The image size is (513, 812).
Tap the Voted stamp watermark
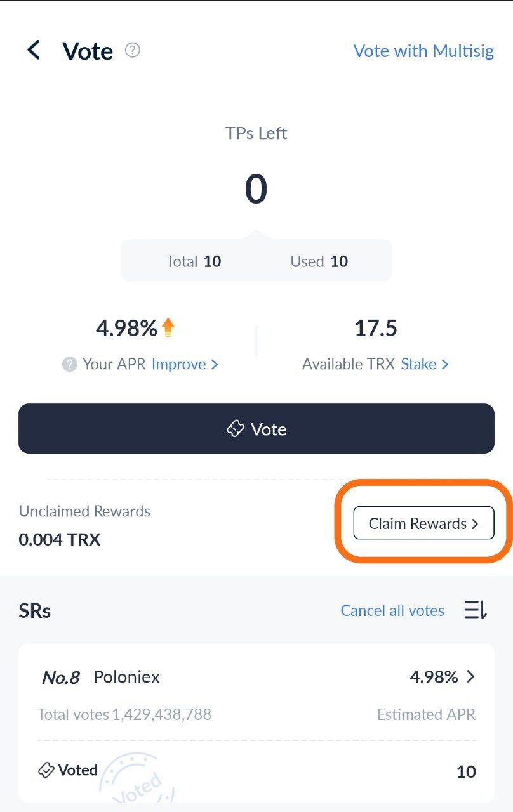[x=135, y=779]
